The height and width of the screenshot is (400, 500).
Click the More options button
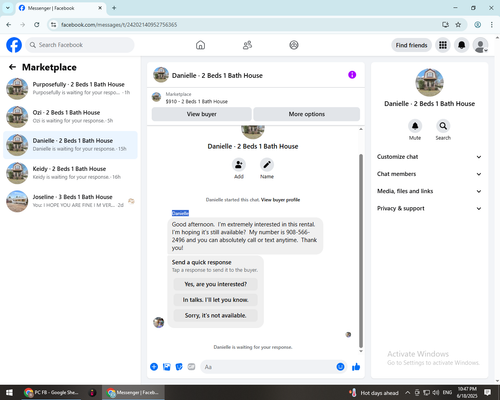[x=307, y=114]
